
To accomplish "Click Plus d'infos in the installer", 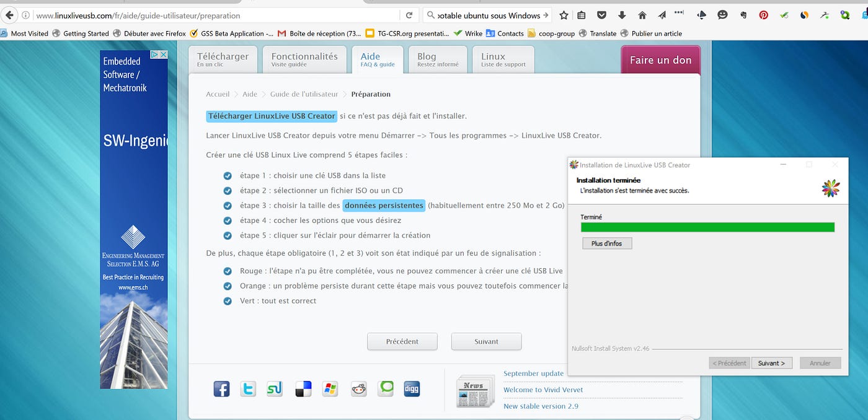I will 607,243.
